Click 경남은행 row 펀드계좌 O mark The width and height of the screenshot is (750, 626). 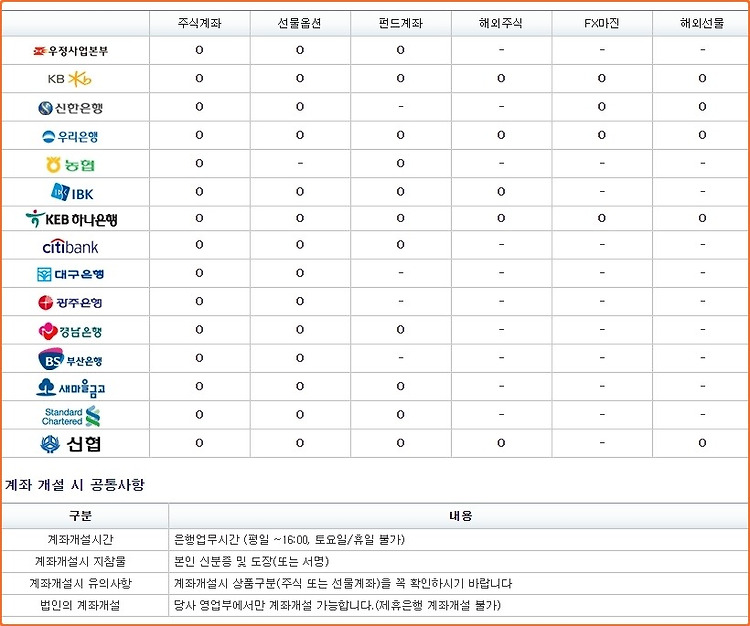401,329
